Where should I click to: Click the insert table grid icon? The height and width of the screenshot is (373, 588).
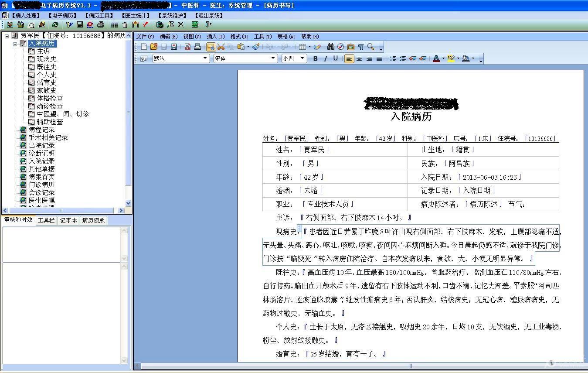click(302, 47)
